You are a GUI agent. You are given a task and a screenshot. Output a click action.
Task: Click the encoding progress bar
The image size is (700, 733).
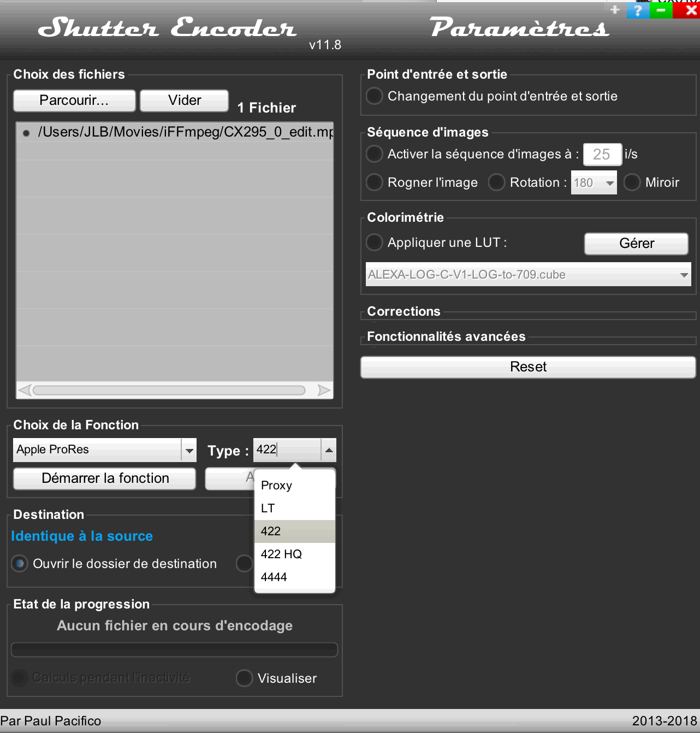pos(175,650)
